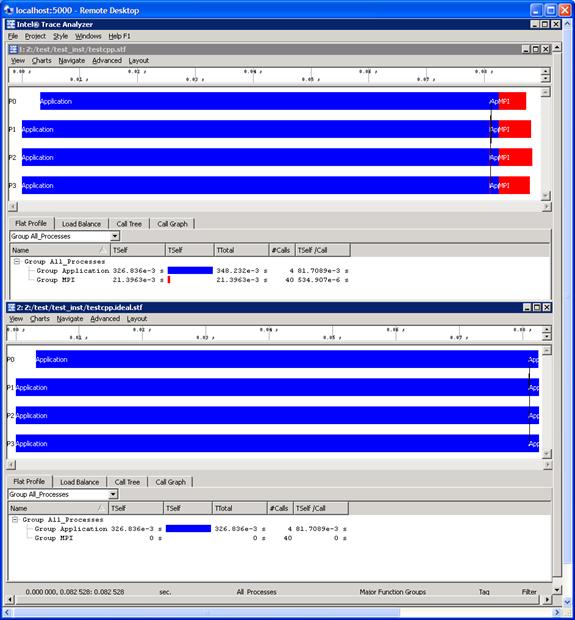Click time scale up arrow in testcpp.ideal.stf window
The image size is (575, 620).
coord(546,330)
